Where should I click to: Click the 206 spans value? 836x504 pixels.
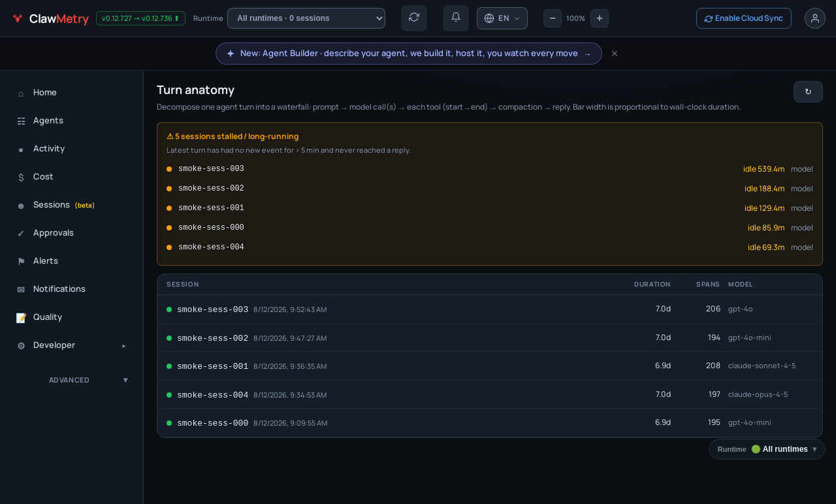coord(713,309)
